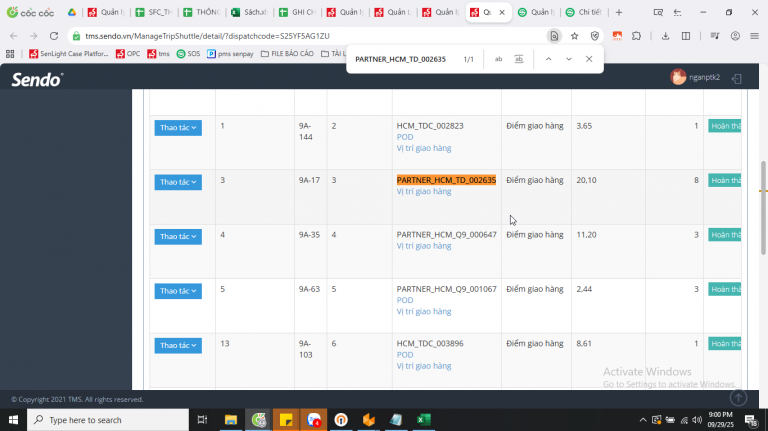Show hidden system tray icons

(x=643, y=420)
